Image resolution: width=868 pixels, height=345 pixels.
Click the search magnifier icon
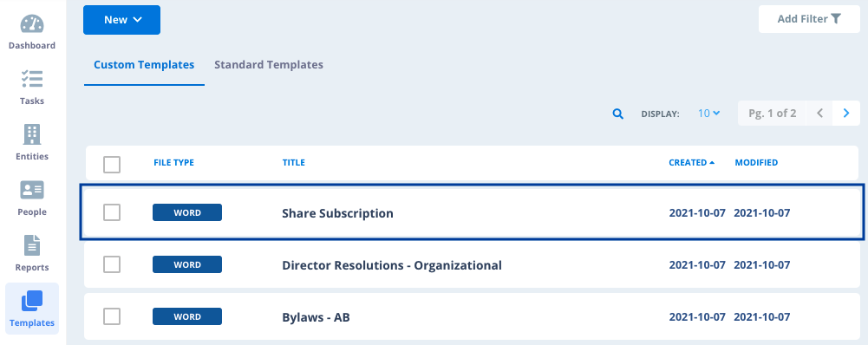click(617, 114)
